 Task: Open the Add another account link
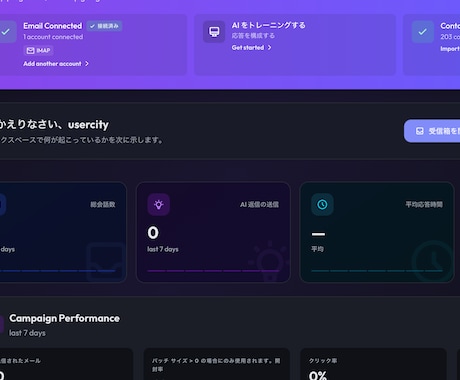coord(52,64)
